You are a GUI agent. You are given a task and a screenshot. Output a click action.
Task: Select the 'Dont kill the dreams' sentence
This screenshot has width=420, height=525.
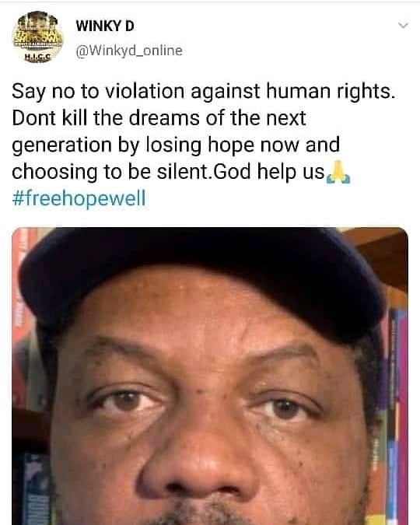click(x=159, y=118)
